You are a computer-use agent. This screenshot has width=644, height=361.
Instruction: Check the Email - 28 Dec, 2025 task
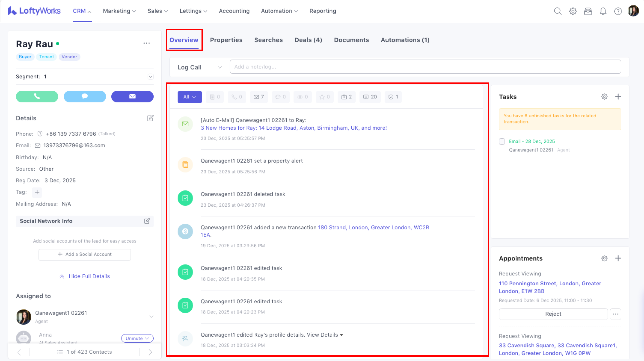point(502,141)
